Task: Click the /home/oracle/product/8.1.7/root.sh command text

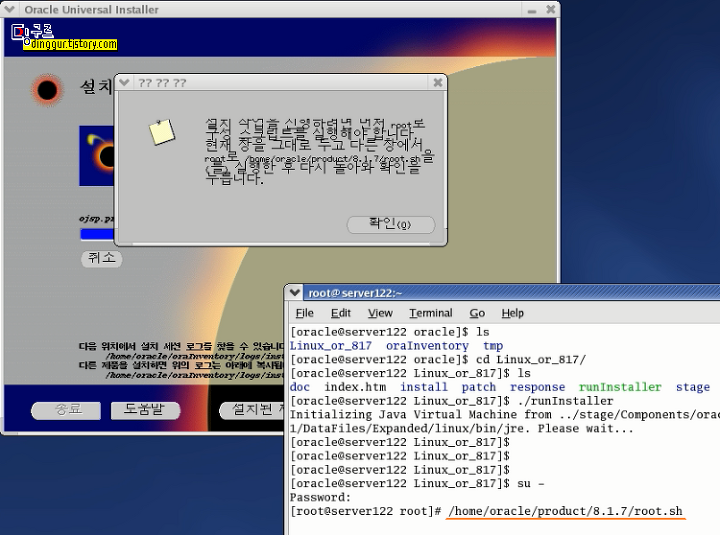Action: pos(565,511)
